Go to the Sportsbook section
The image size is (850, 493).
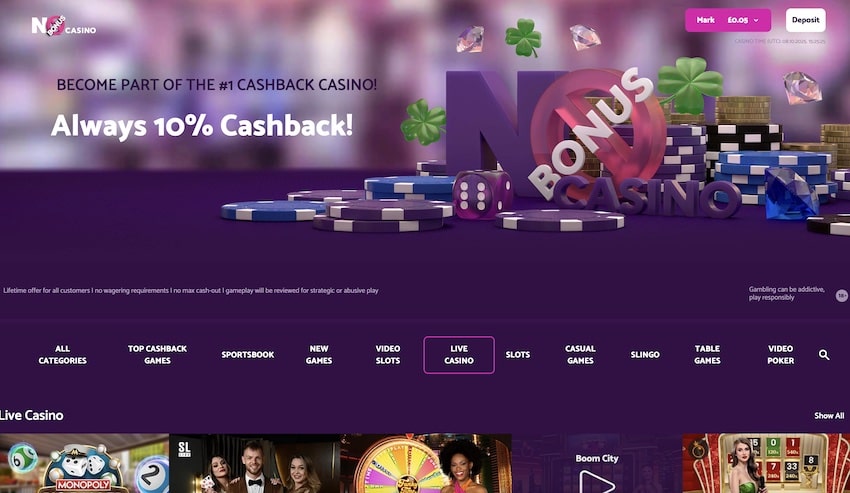click(x=247, y=355)
